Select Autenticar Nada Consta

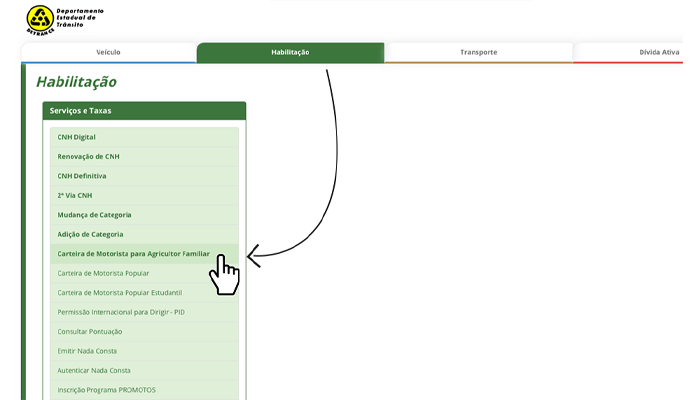click(x=144, y=371)
